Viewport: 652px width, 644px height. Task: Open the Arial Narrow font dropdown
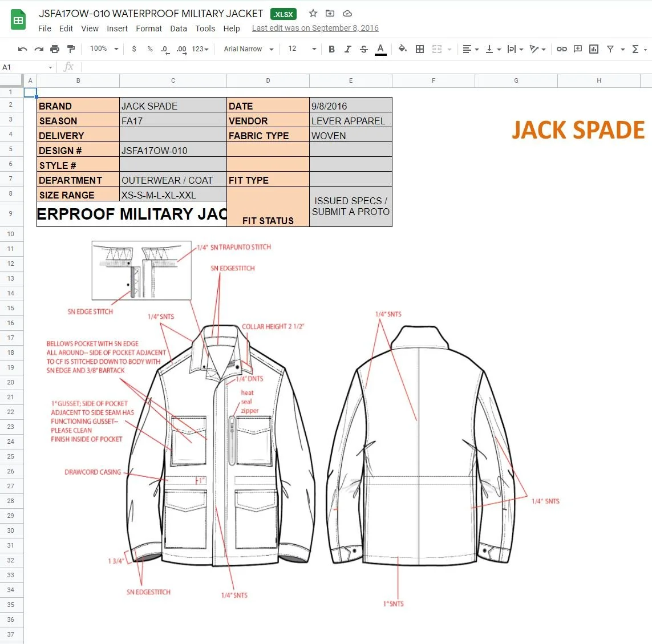point(249,49)
